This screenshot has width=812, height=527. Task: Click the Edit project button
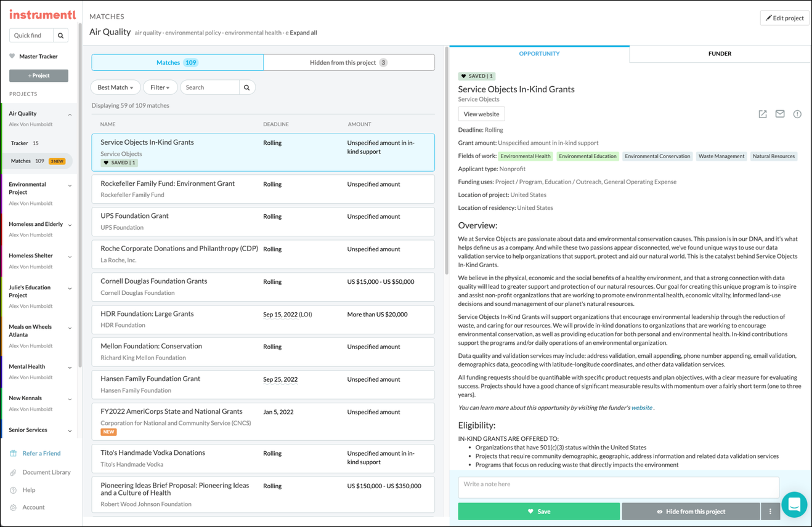click(785, 18)
